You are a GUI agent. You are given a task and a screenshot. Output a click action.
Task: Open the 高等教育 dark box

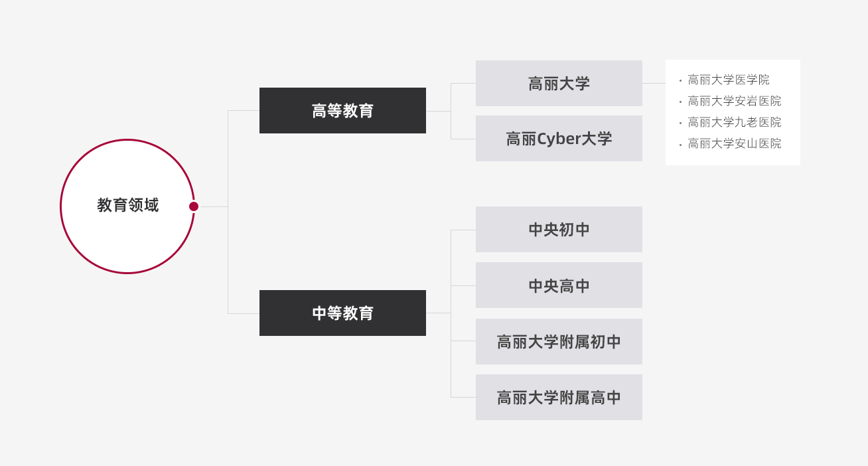click(x=342, y=111)
